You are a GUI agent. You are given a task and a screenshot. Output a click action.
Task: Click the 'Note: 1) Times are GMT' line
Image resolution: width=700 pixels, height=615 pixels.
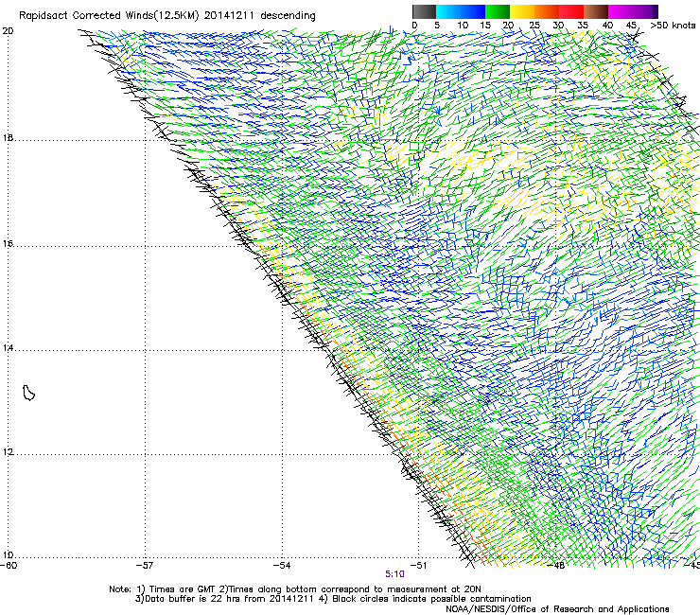295,589
